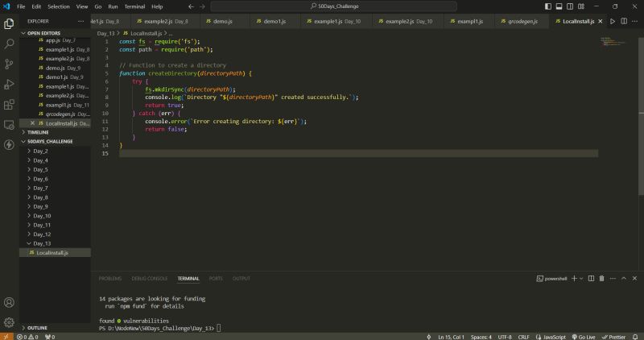Expand the Day_10 folder

[x=41, y=216]
